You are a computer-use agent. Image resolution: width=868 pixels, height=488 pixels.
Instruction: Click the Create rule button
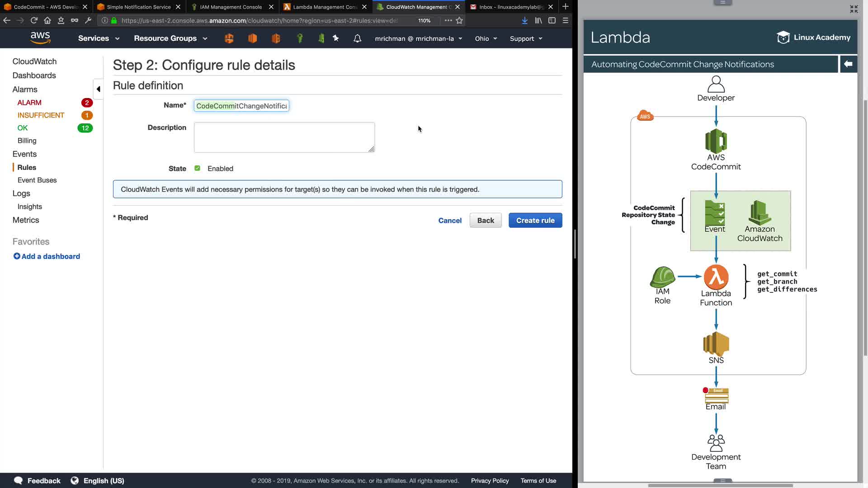[x=535, y=221]
